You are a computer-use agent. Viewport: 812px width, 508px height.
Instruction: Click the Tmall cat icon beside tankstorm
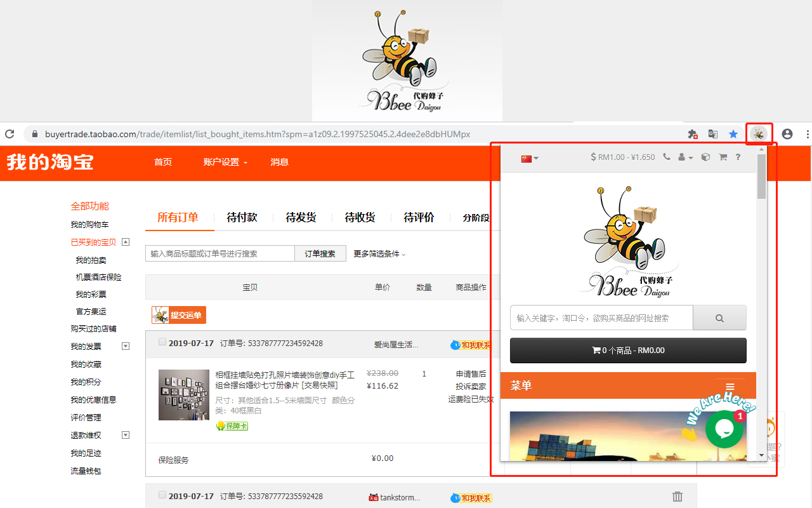point(374,497)
